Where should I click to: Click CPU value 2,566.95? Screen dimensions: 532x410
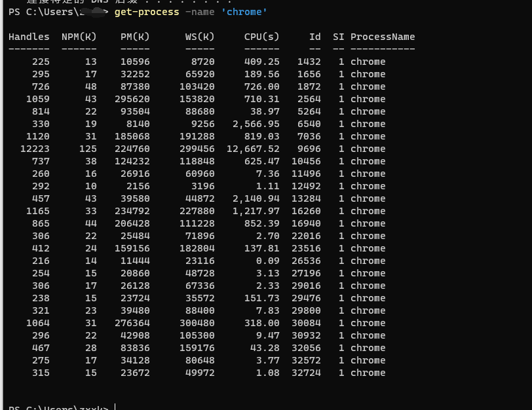pos(256,124)
